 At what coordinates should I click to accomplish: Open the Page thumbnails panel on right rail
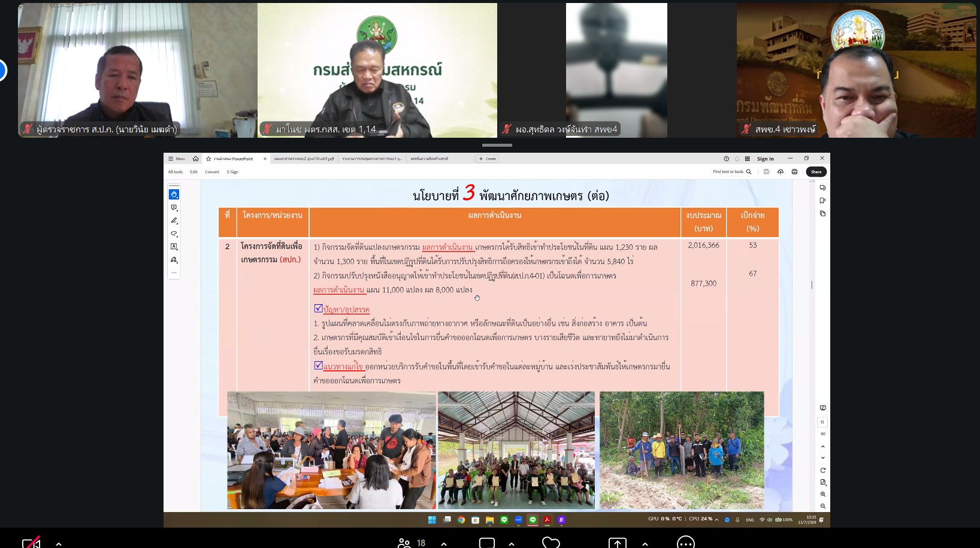[822, 214]
